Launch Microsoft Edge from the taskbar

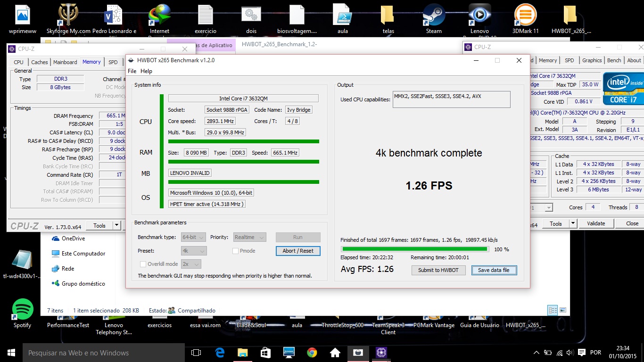tap(220, 353)
